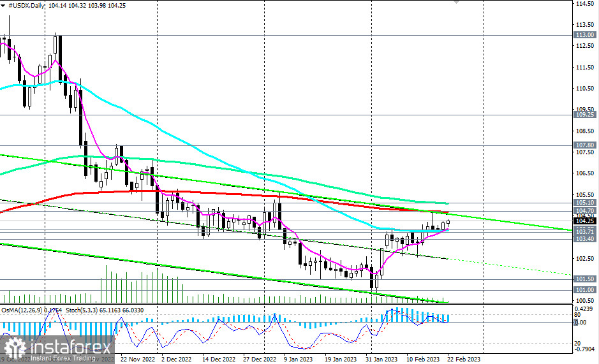This screenshot has height=364, width=599.
Task: Select the #USDX,Daily chart title
Action: click(x=26, y=6)
